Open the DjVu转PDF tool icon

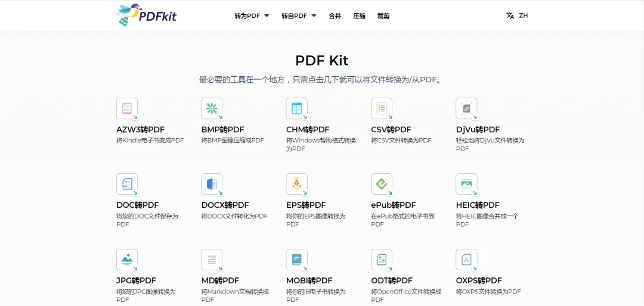click(466, 108)
